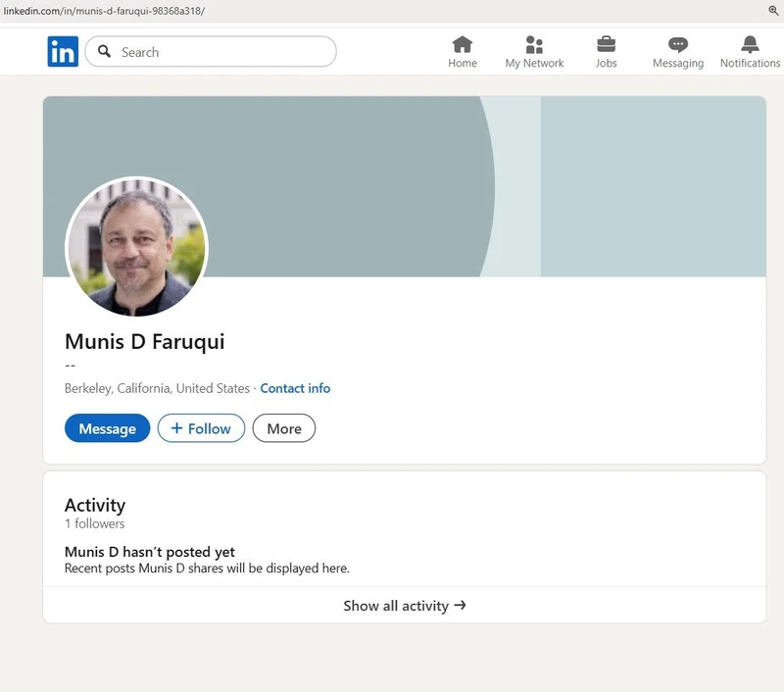Check Notifications via the bell icon
Screen dimensions: 784x692
(749, 45)
